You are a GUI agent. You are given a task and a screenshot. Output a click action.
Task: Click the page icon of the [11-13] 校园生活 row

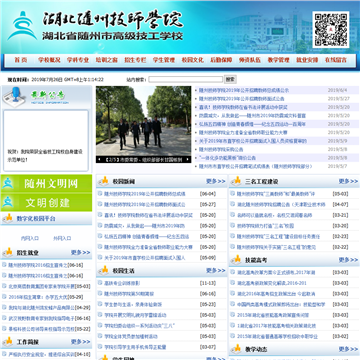pos(100,283)
